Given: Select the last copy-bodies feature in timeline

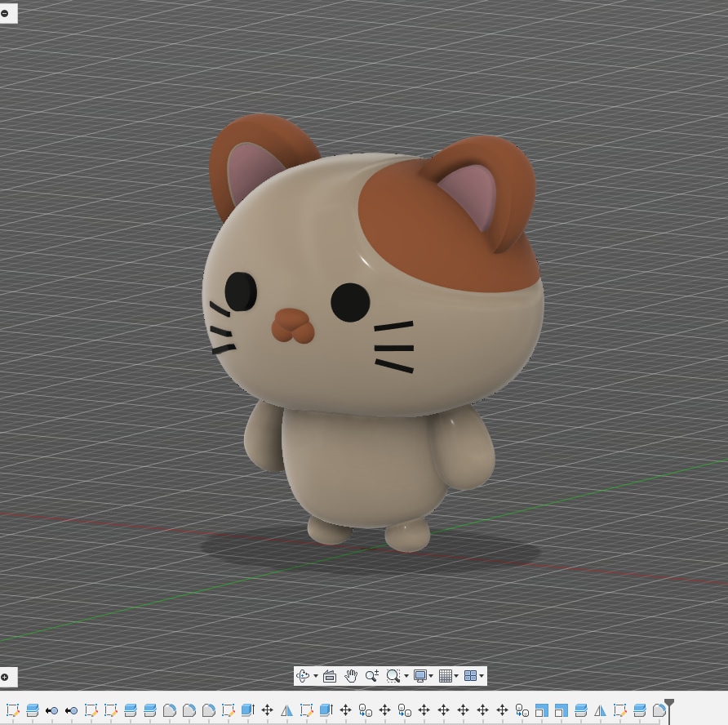Looking at the screenshot, I should [522, 710].
